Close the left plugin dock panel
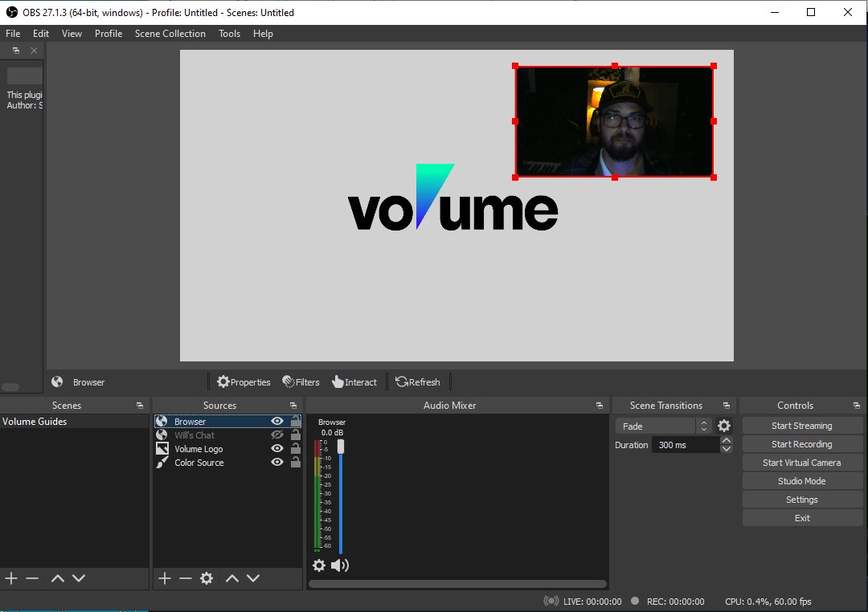 [x=34, y=51]
